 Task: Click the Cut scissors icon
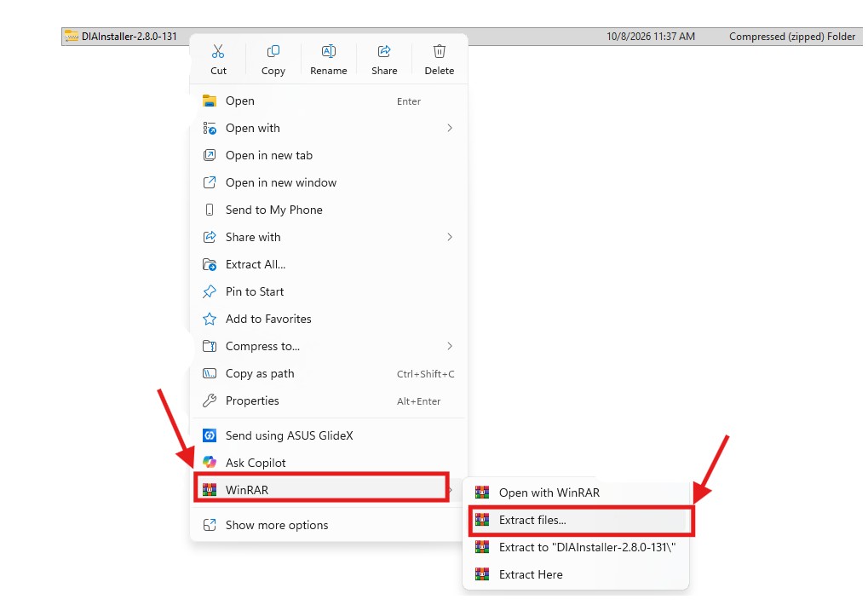(218, 51)
